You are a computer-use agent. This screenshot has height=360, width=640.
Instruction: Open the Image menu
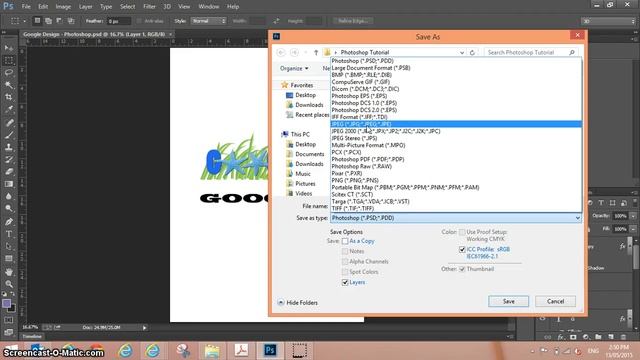click(x=63, y=7)
